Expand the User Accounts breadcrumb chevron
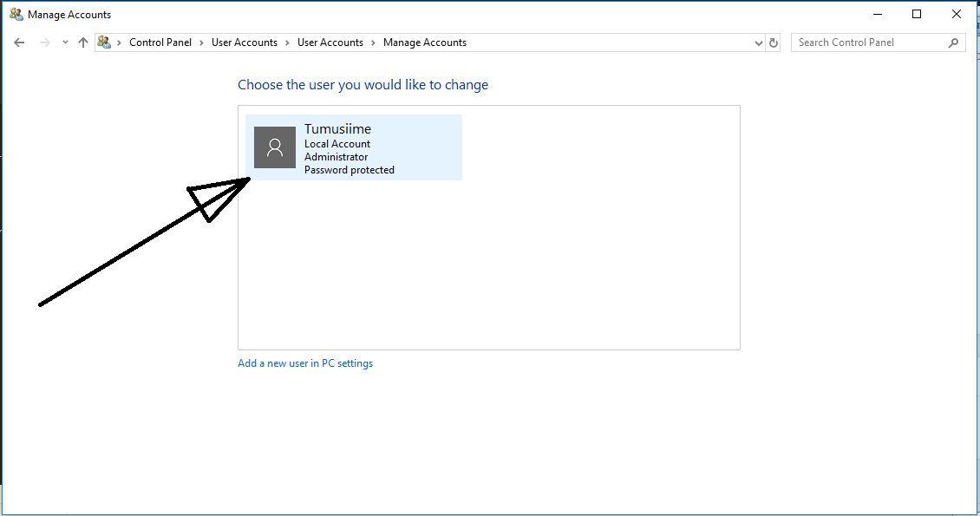The width and height of the screenshot is (980, 516). [286, 42]
